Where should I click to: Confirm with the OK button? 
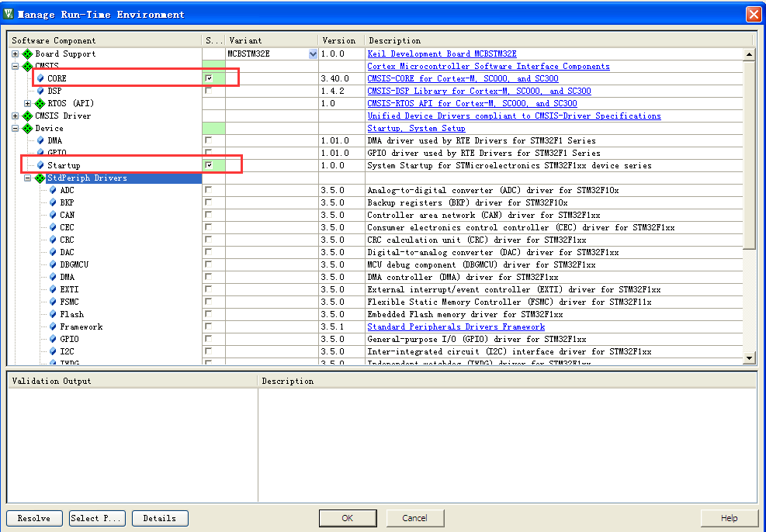coord(348,518)
